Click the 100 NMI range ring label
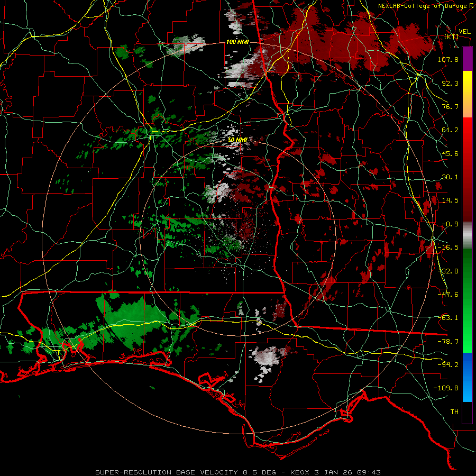The height and width of the screenshot is (476, 476). point(237,42)
